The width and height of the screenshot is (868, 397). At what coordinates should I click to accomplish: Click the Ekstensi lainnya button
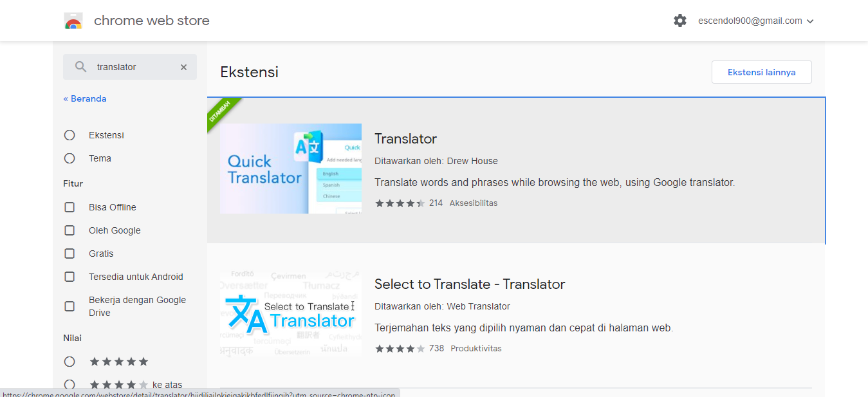(762, 72)
